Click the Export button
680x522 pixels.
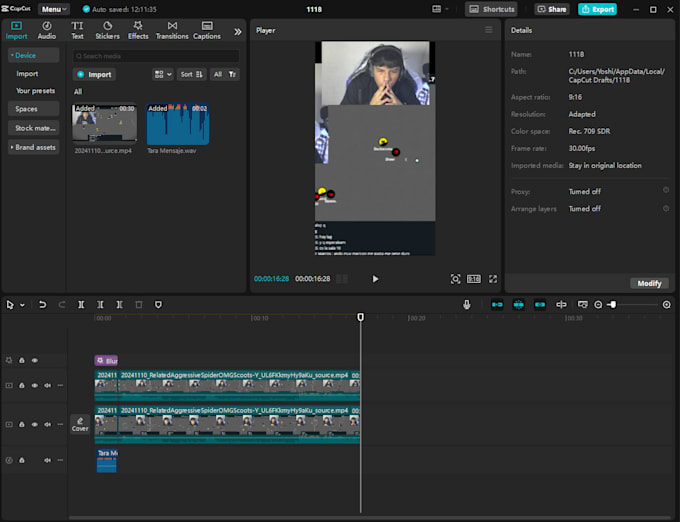coord(597,9)
